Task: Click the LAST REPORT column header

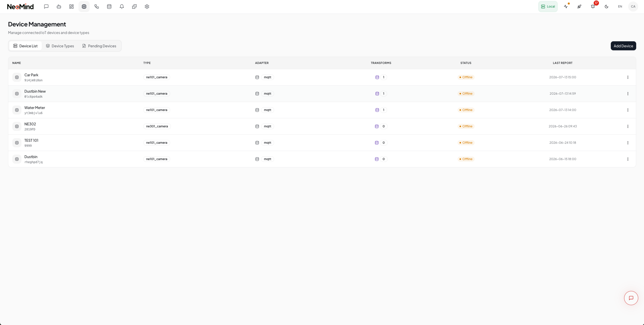Action: point(563,63)
